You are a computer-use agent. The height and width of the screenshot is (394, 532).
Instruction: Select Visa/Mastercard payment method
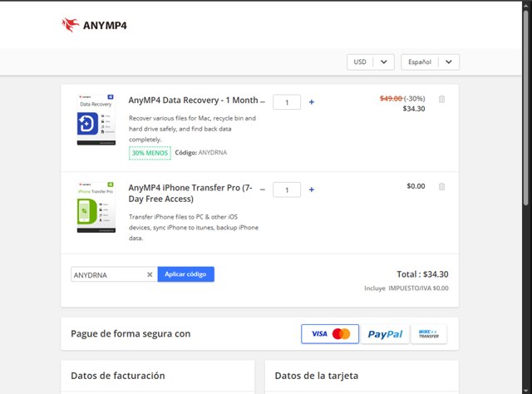(x=330, y=334)
